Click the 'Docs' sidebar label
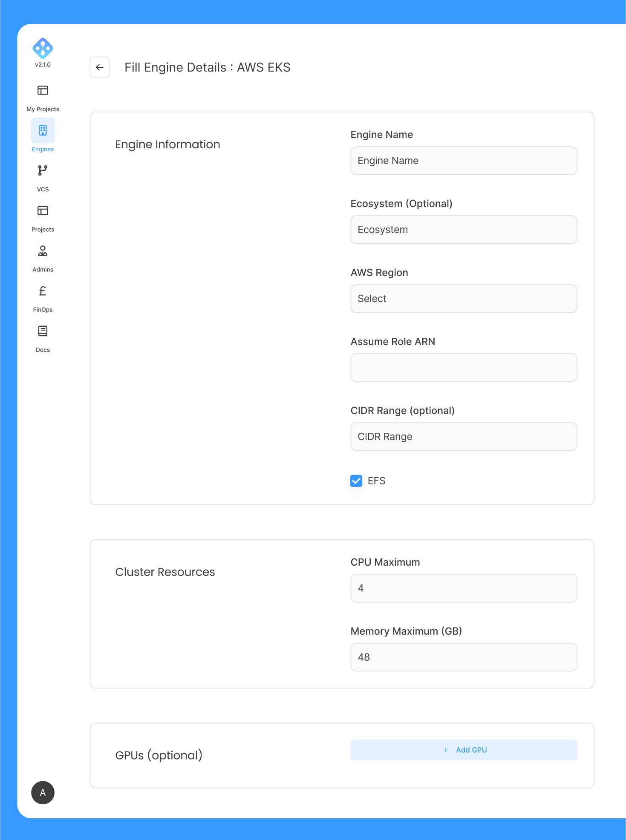The image size is (626, 840). [x=43, y=350]
